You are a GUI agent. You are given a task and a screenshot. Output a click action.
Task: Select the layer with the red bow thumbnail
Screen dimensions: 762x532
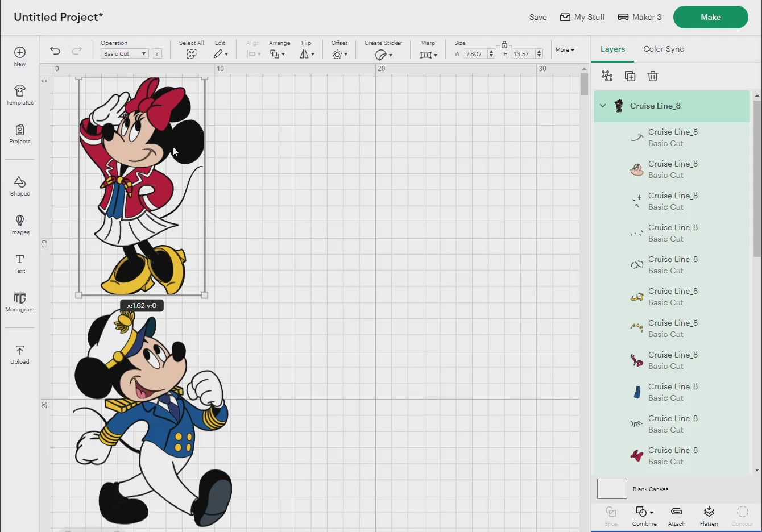pos(672,456)
